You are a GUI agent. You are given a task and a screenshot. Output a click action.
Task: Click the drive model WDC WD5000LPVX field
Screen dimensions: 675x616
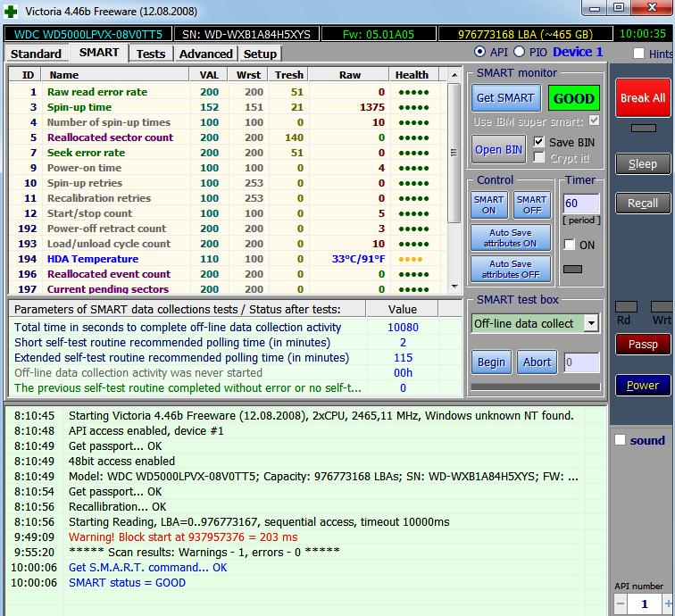click(87, 34)
